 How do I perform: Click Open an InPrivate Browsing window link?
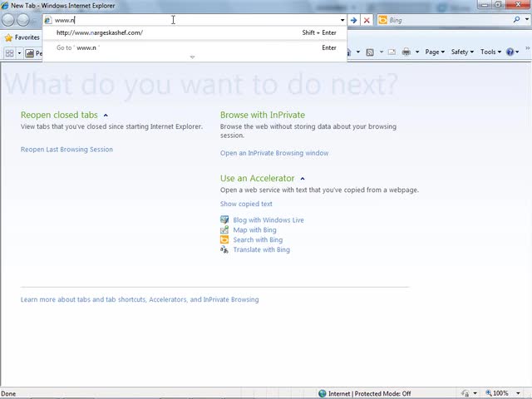274,153
